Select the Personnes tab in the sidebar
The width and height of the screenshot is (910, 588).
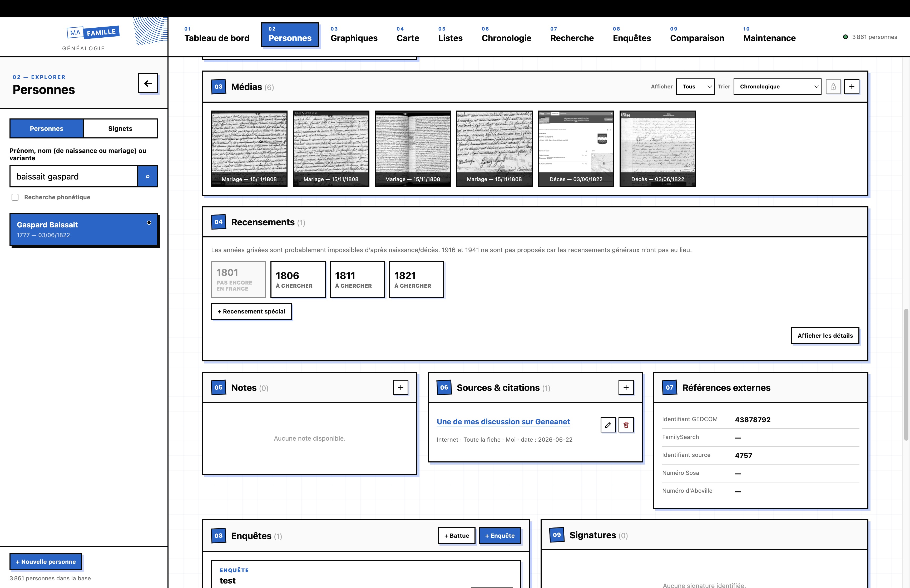pos(47,129)
